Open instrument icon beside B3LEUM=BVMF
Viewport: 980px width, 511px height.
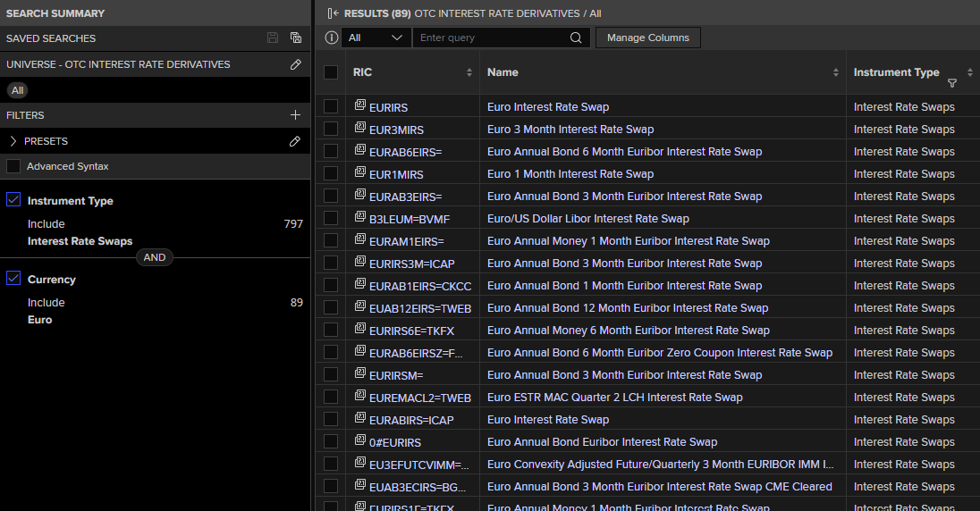(x=360, y=217)
